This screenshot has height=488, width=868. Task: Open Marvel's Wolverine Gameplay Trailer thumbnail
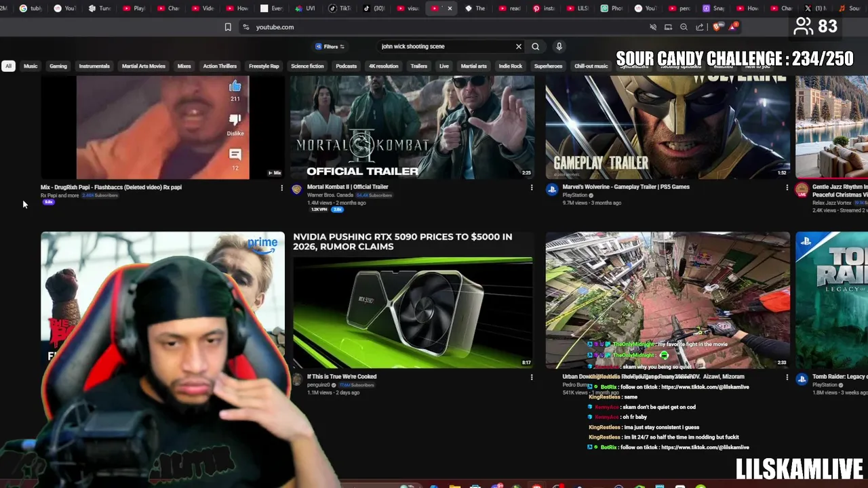coord(668,127)
